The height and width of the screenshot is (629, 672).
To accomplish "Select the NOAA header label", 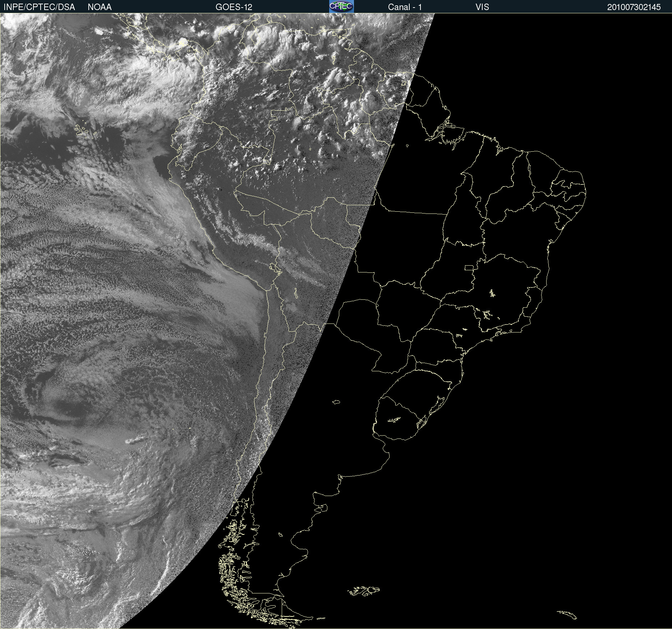I will point(100,7).
